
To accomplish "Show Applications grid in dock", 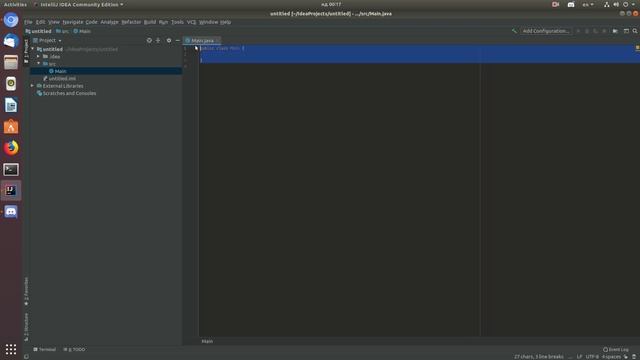I will tap(11, 349).
